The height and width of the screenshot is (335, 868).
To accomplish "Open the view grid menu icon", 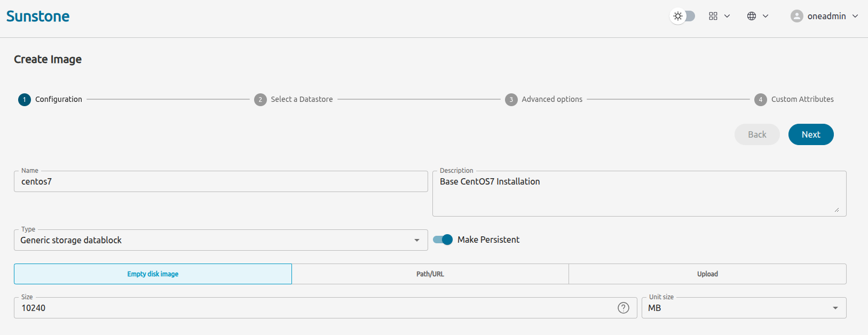I will coord(713,16).
